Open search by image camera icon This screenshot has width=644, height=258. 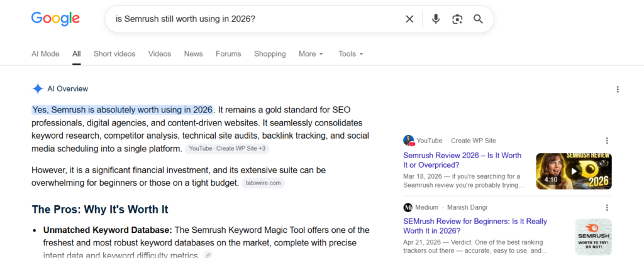pyautogui.click(x=457, y=19)
